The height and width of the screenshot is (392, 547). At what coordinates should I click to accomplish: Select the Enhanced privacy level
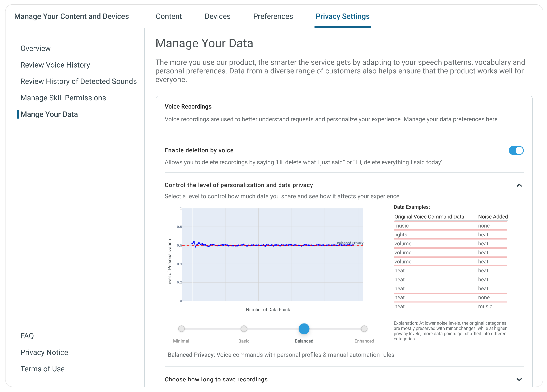364,329
